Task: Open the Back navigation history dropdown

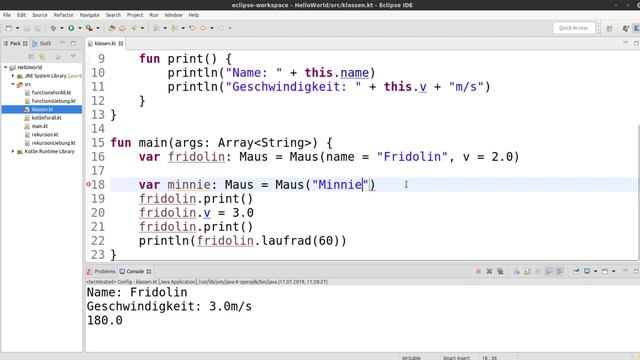Action: click(212, 28)
